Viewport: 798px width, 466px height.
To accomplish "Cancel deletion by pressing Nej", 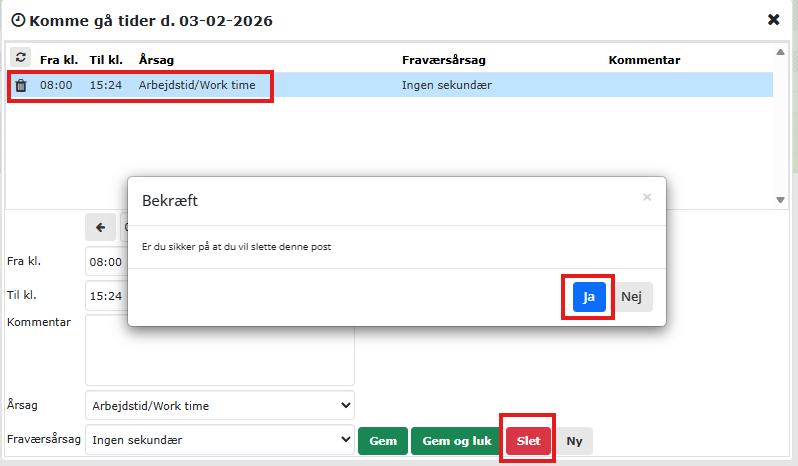I will pyautogui.click(x=632, y=297).
